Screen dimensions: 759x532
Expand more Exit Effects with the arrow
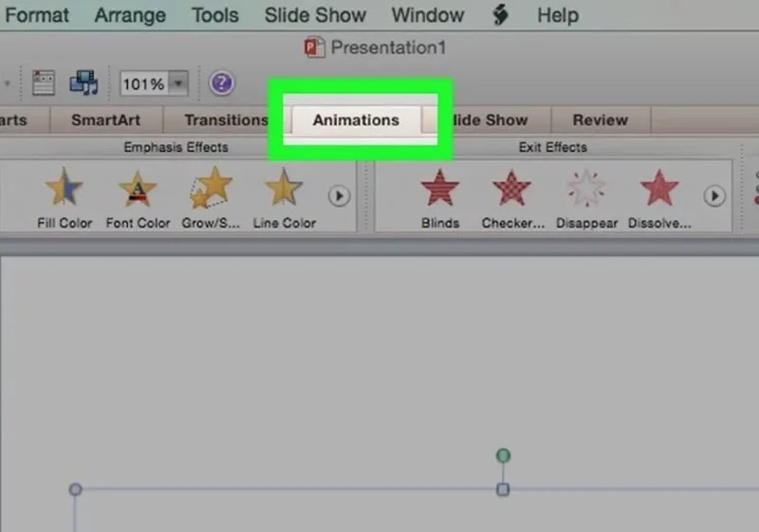[x=714, y=196]
